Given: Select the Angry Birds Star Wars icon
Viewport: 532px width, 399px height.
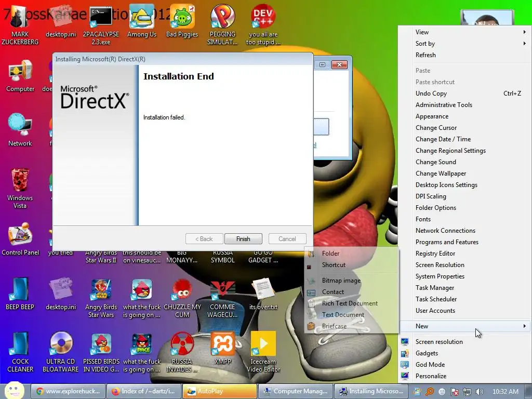Looking at the screenshot, I should click(101, 298).
